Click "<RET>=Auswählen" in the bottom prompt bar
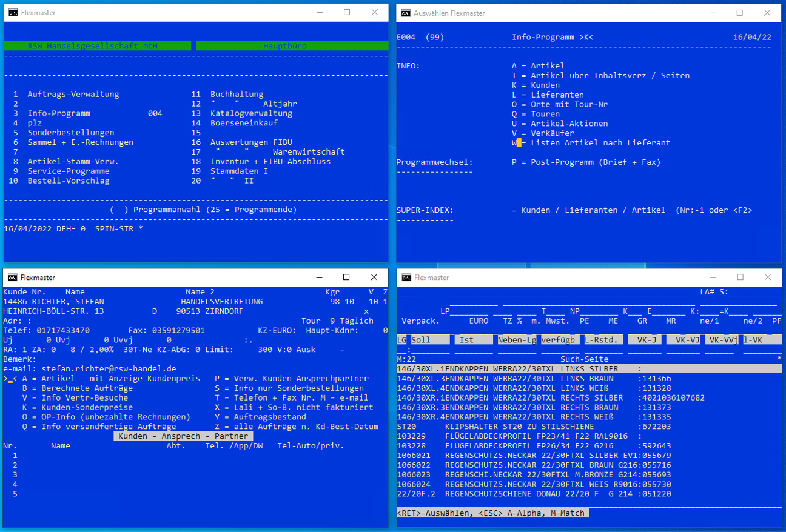 click(433, 513)
